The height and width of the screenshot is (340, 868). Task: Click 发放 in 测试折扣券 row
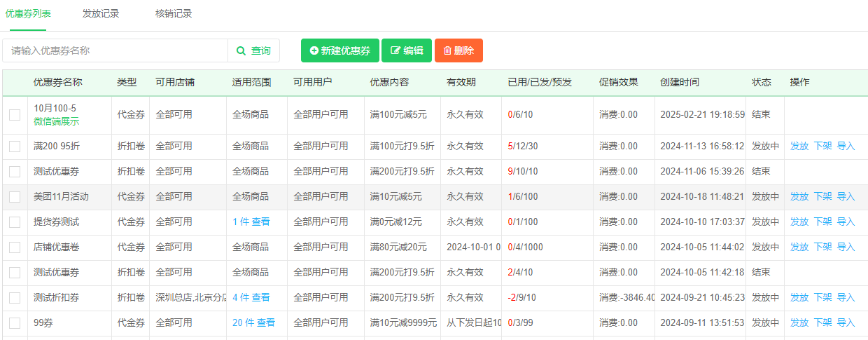point(799,298)
